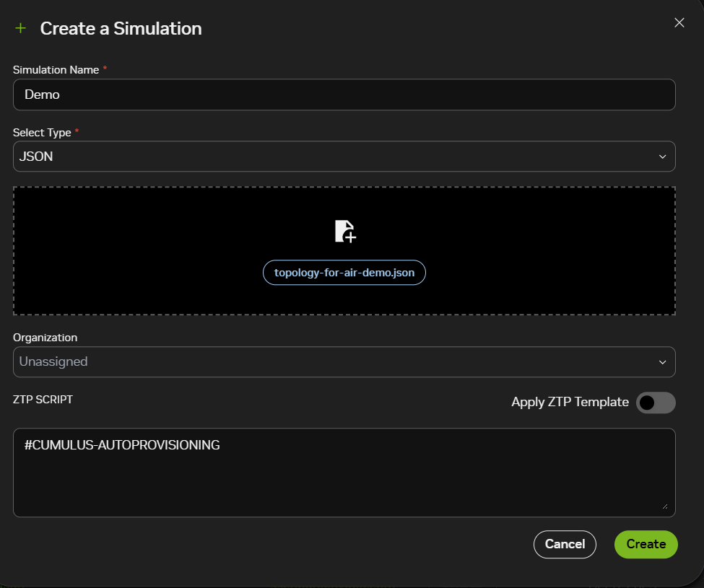Click the ZTP SCRIPT heading
Screen dimensions: 704x588
[43, 400]
